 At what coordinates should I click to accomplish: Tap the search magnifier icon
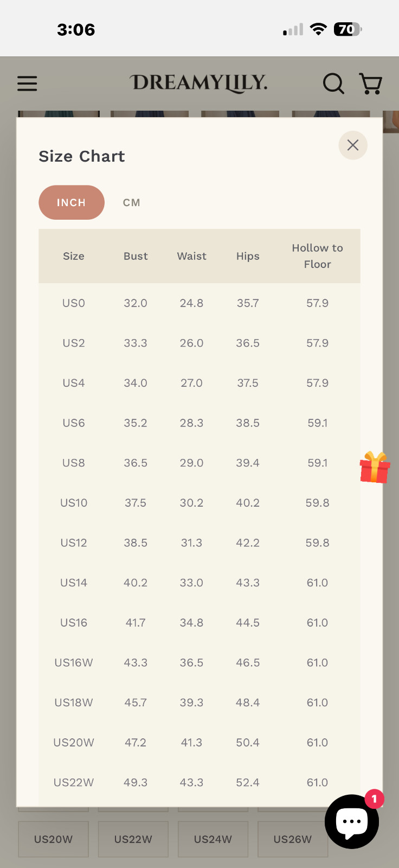[333, 84]
